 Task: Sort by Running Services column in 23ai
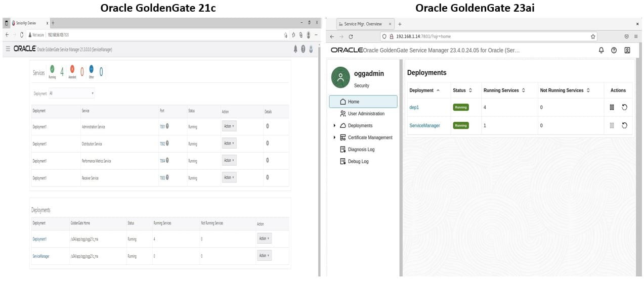524,90
